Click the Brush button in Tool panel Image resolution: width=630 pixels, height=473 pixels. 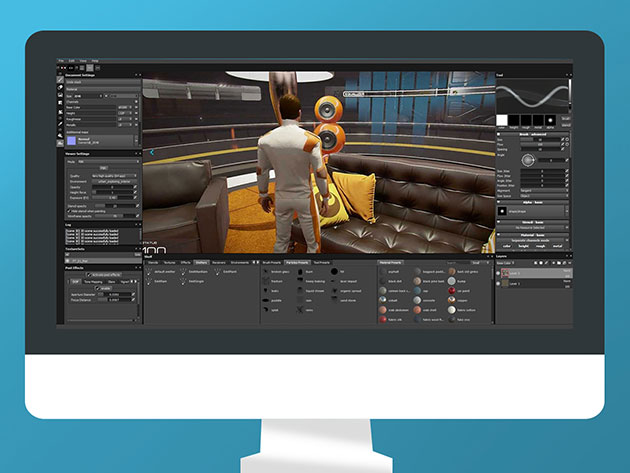point(566,119)
